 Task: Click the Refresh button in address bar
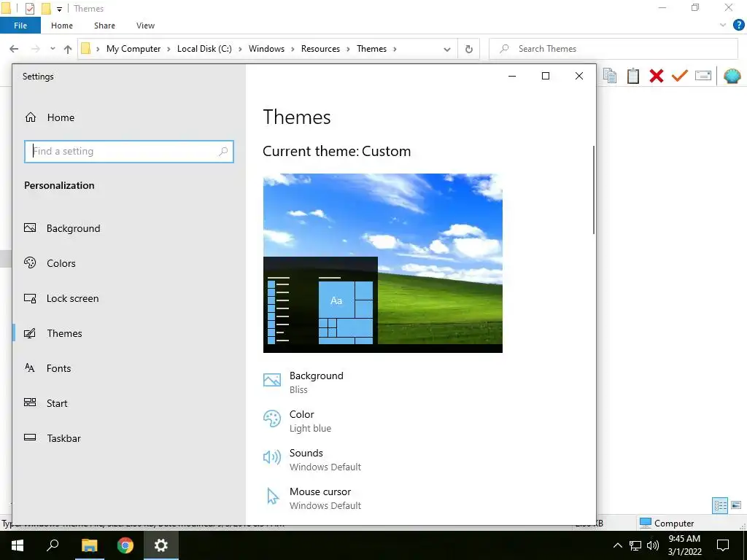(x=469, y=49)
